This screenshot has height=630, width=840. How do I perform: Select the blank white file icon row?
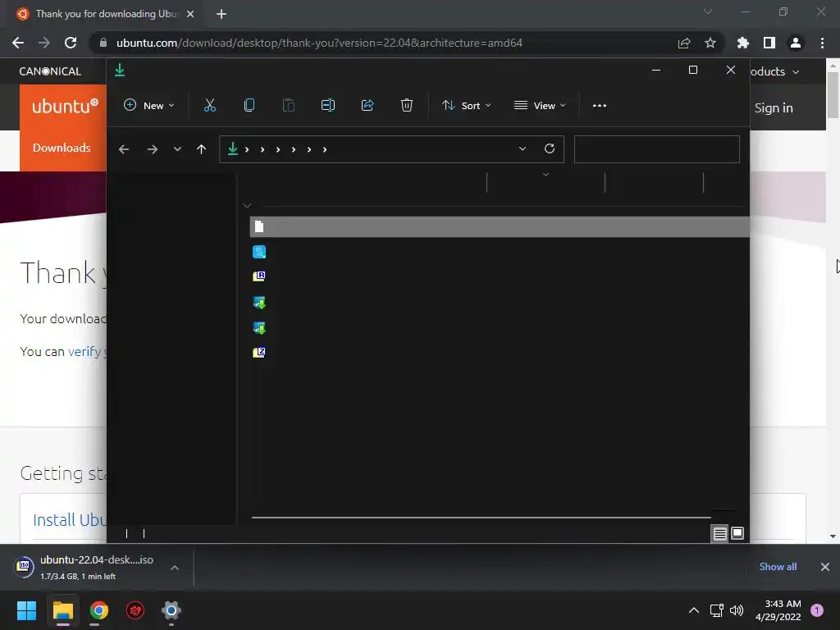(x=500, y=226)
